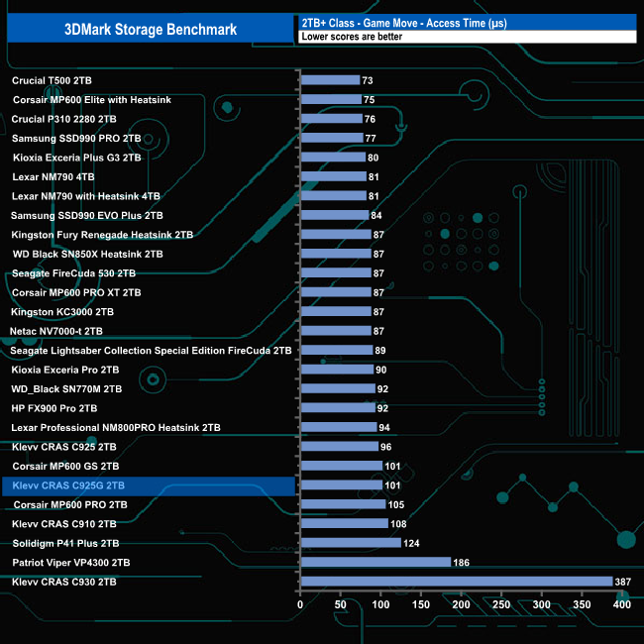
Task: Click the Klevv CRAS C910 bar showing 108
Action: 345,524
